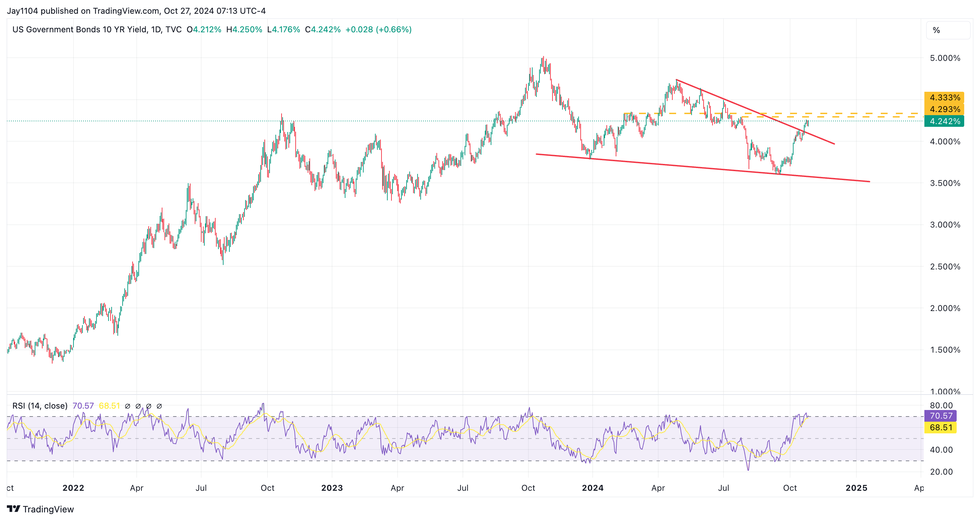Click the purple RSI value 70.57 in legend
The image size is (980, 521).
coord(83,406)
